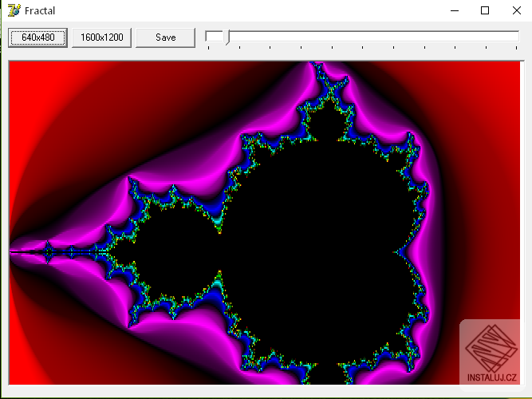Viewport: 532px width, 399px height.
Task: Click the Fractal window title text
Action: pyautogui.click(x=41, y=10)
